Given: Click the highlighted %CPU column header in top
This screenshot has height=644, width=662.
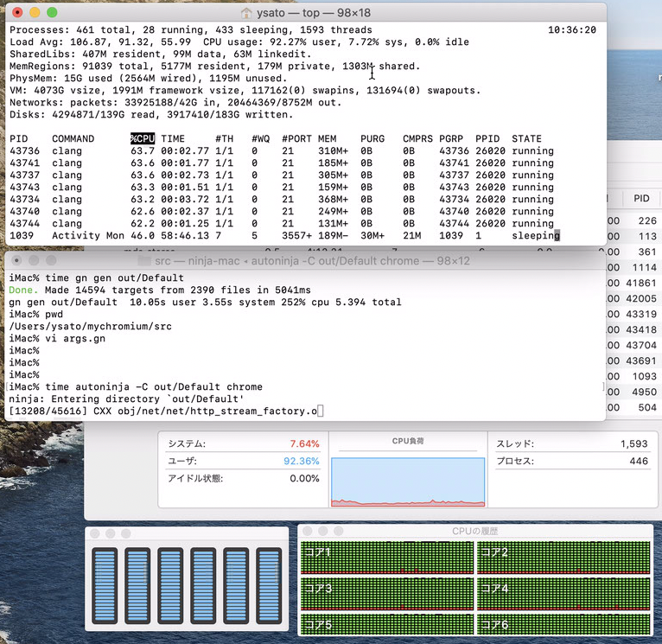Looking at the screenshot, I should (x=143, y=139).
